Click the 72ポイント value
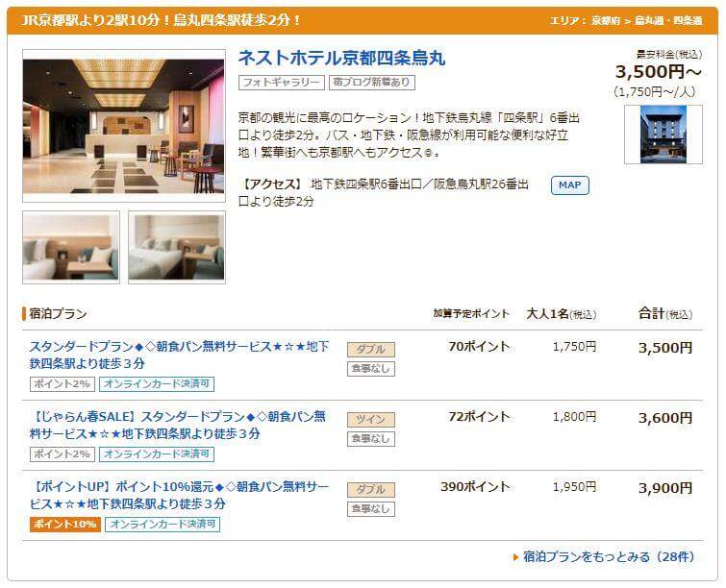The image size is (726, 588). pyautogui.click(x=479, y=416)
